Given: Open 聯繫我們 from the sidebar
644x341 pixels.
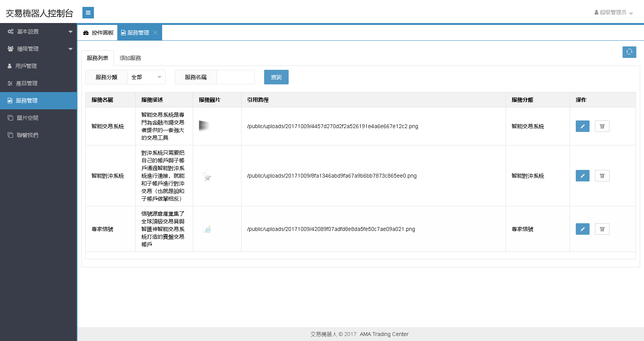Looking at the screenshot, I should point(38,135).
